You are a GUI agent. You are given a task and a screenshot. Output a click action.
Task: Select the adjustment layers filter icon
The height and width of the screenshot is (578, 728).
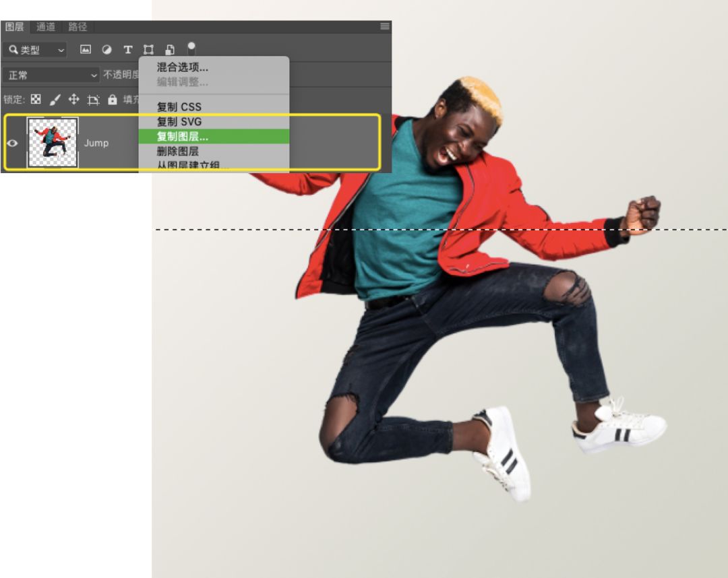(107, 50)
